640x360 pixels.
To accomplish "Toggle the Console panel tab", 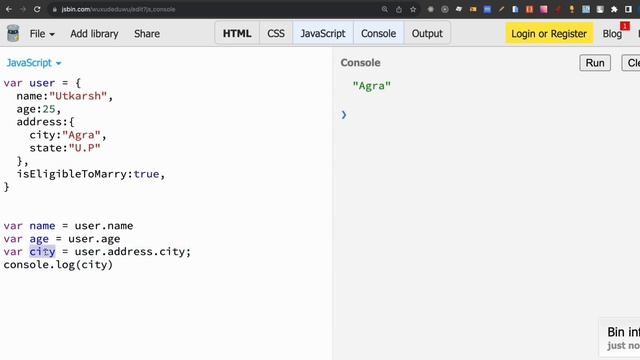I will coord(378,33).
